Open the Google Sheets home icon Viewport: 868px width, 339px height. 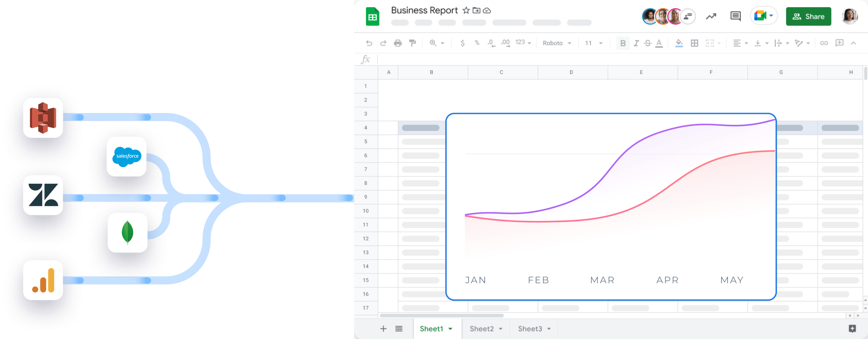(372, 17)
